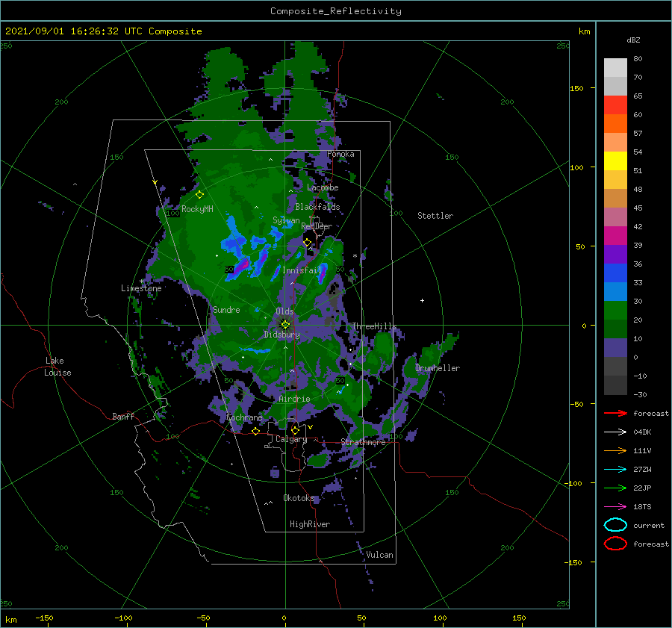Click the ThreeHills label
The image size is (672, 628).
tap(374, 326)
